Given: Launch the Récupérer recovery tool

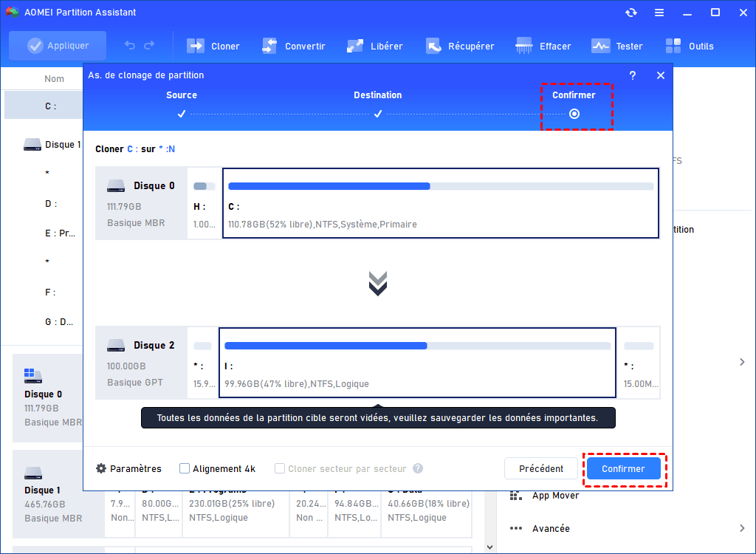Looking at the screenshot, I should pos(460,47).
